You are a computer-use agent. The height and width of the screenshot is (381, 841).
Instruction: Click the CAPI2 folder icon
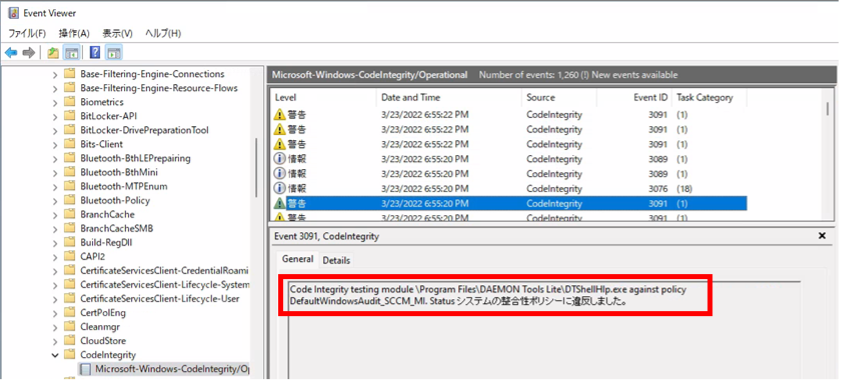(70, 256)
